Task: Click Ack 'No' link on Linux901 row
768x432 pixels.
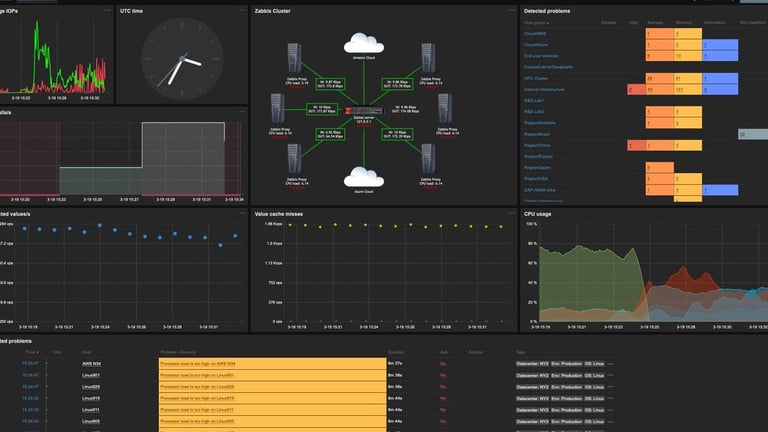Action: pos(443,376)
